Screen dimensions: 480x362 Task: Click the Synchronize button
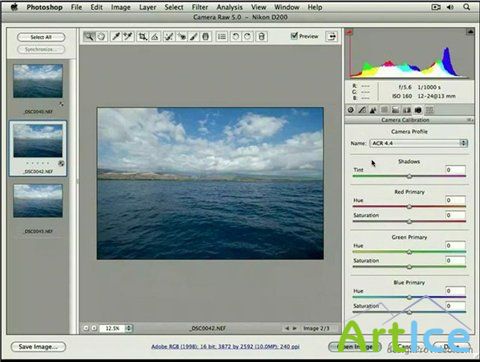click(41, 49)
